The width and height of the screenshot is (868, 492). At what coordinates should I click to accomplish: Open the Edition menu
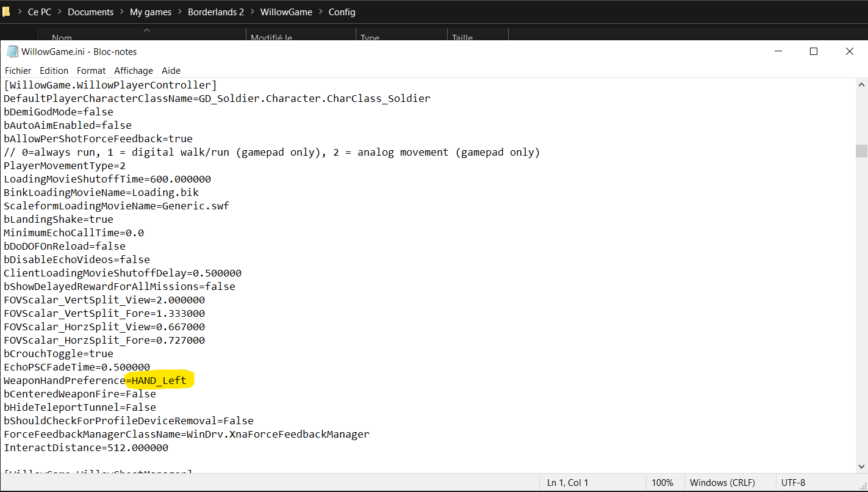[54, 71]
